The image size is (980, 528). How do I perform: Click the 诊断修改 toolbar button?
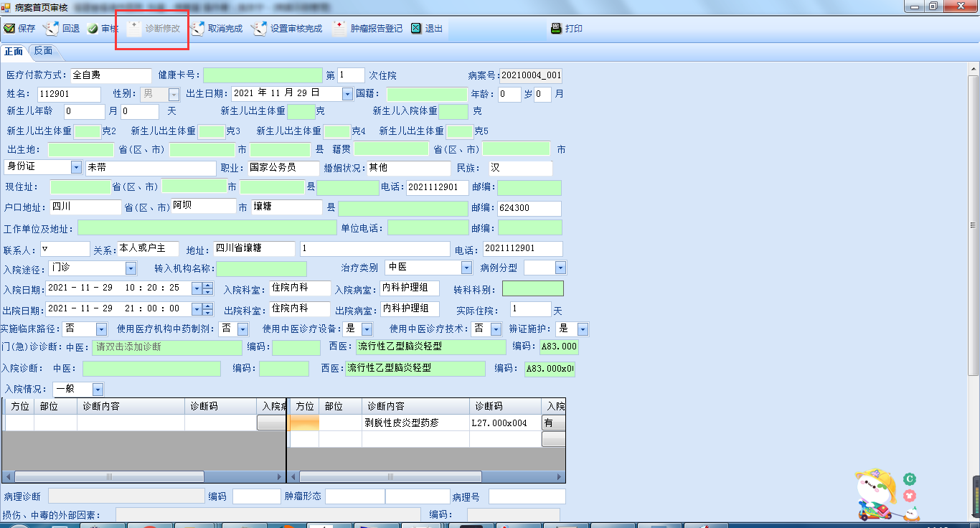click(154, 29)
